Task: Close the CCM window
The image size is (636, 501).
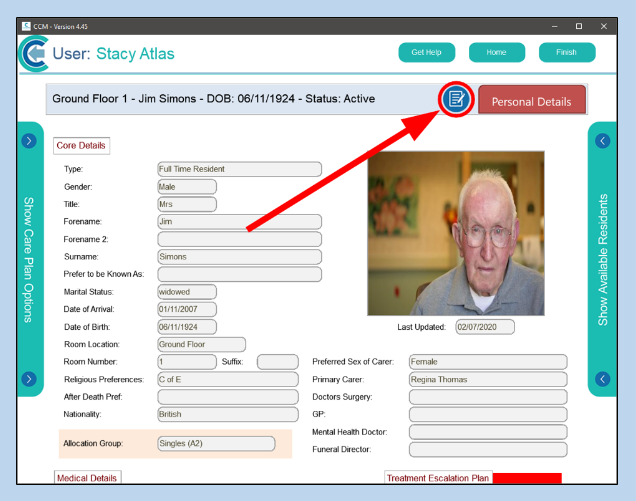Action: [604, 26]
